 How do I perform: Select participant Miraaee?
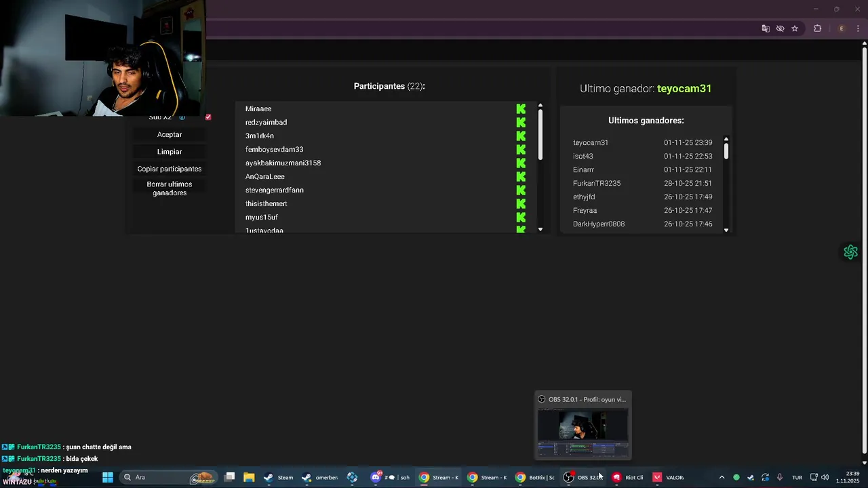coord(258,108)
